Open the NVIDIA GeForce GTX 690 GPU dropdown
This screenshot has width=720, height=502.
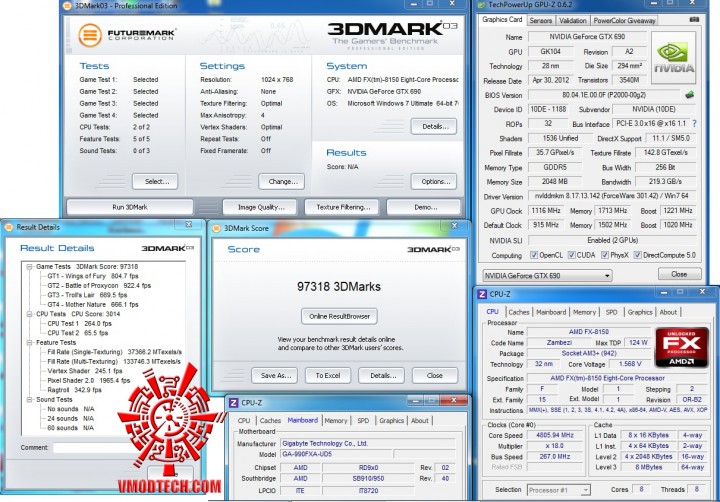click(x=547, y=276)
